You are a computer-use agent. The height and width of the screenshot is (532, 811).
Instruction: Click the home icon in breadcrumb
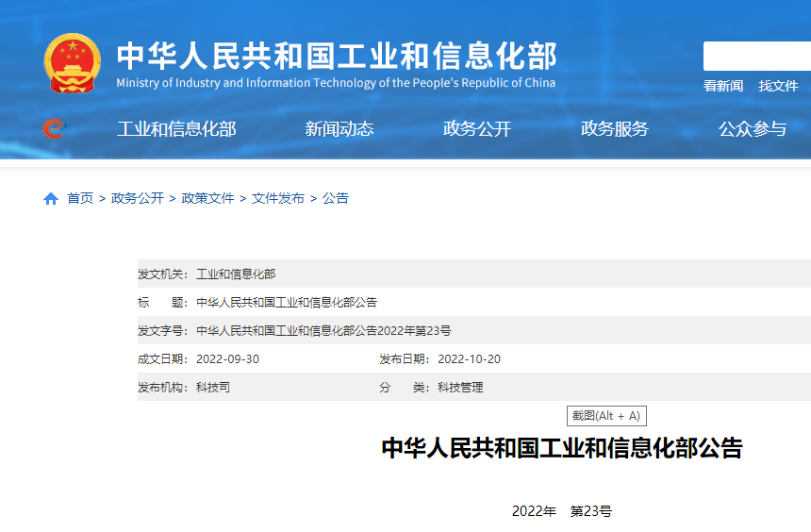(51, 199)
